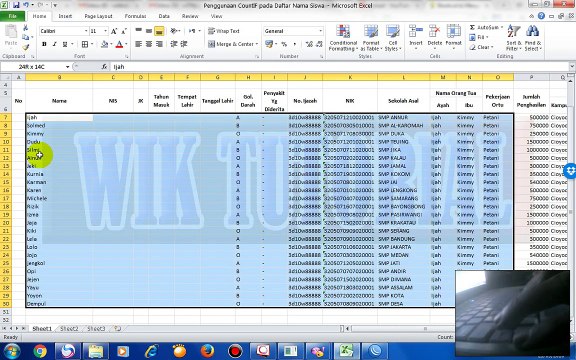Click the formula bar showing Ijah

point(340,67)
